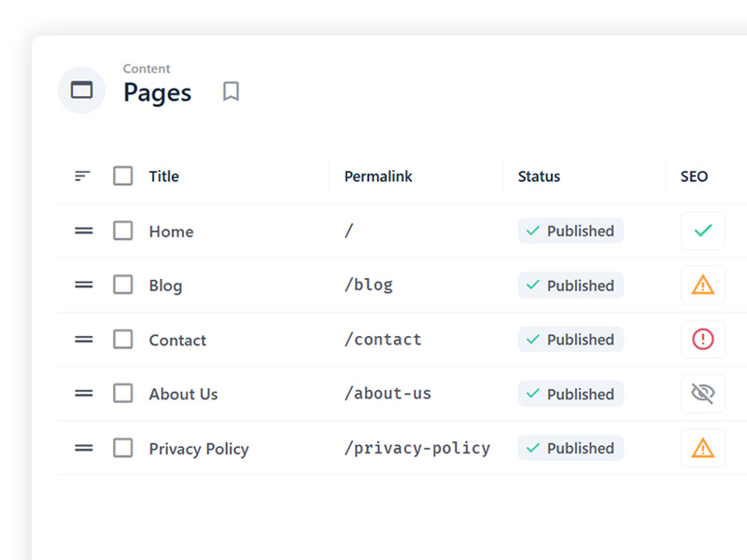Open the Privacy Policy page
This screenshot has width=747, height=560.
[x=199, y=448]
